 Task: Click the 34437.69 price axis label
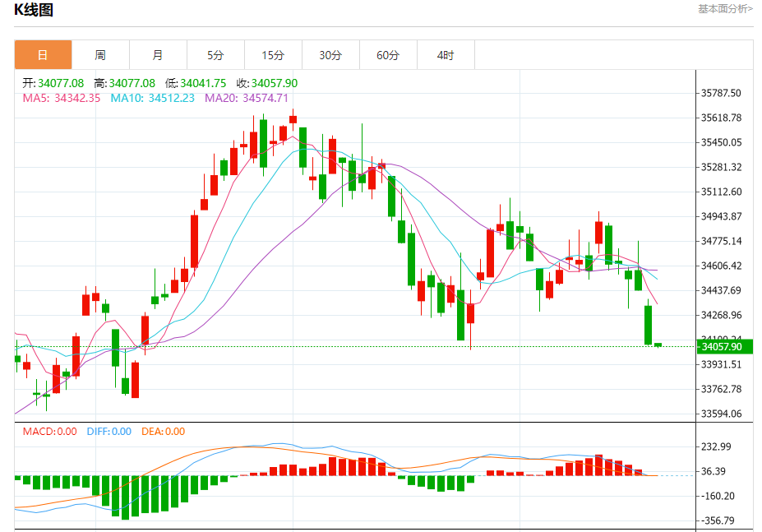[x=721, y=291]
